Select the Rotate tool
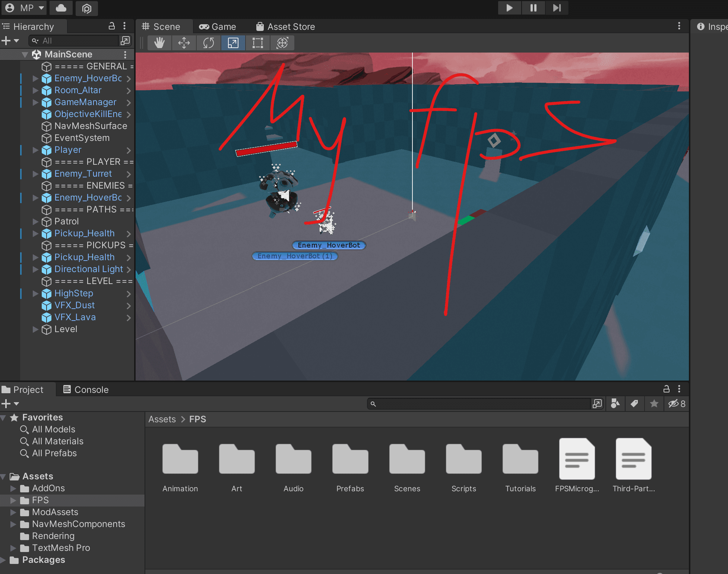Screen dimensions: 728x574 pos(209,43)
